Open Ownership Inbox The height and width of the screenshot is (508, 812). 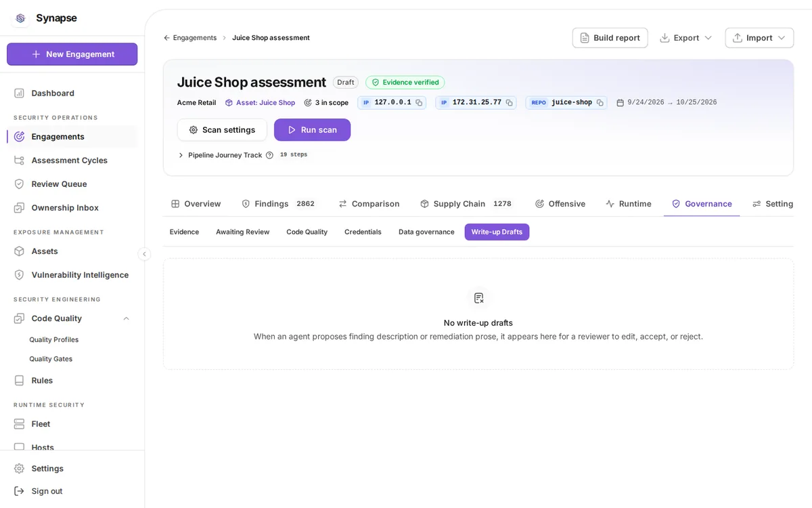click(72, 207)
